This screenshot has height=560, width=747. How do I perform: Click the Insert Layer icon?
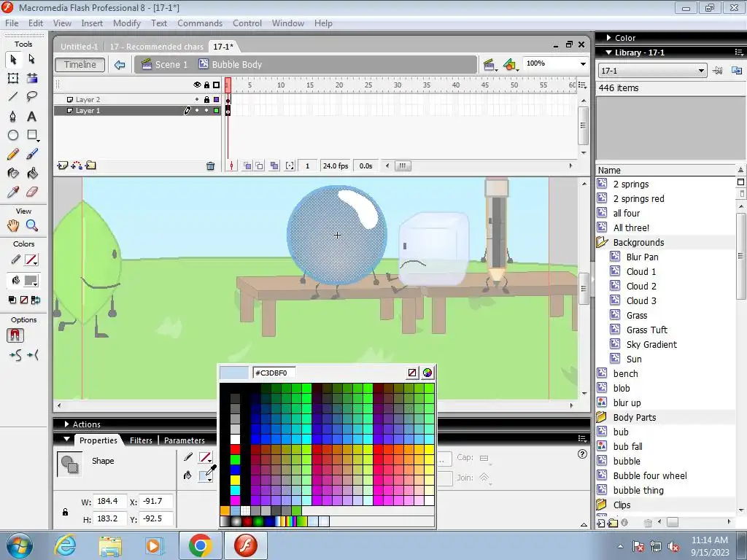(63, 166)
